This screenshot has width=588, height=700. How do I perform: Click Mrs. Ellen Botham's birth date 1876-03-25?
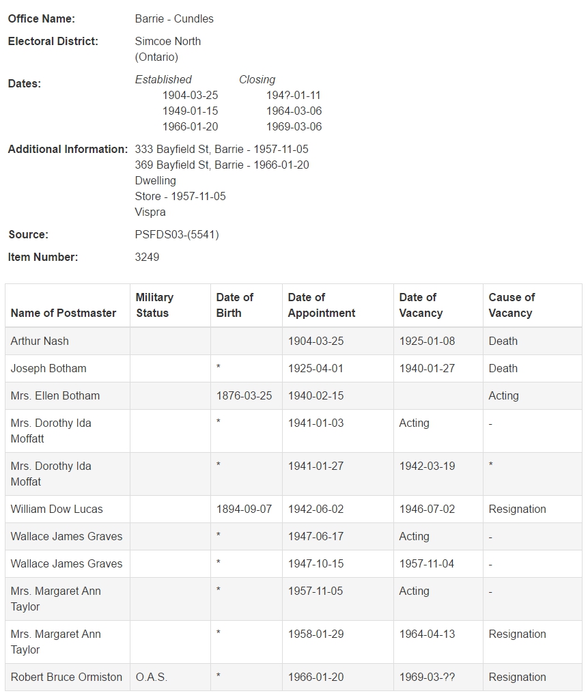(x=244, y=395)
